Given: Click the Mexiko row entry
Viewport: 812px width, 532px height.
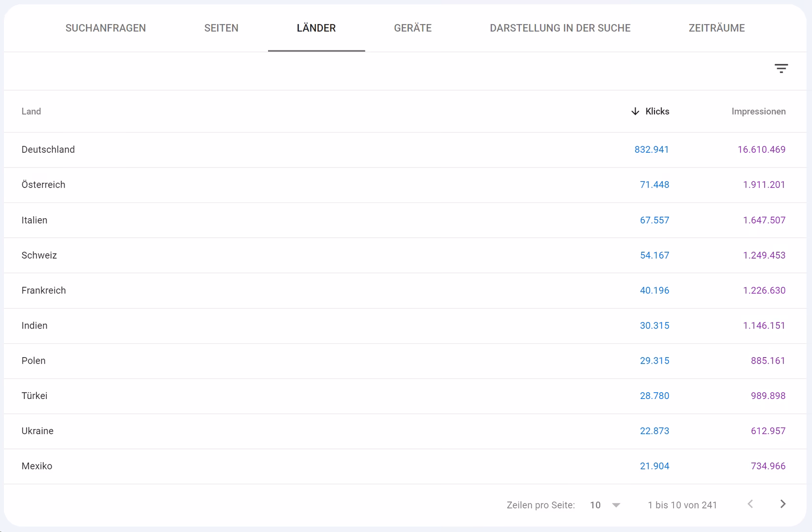Looking at the screenshot, I should tap(37, 466).
